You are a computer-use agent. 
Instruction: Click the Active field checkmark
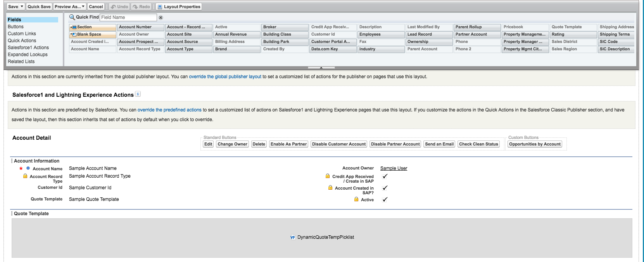click(x=385, y=200)
